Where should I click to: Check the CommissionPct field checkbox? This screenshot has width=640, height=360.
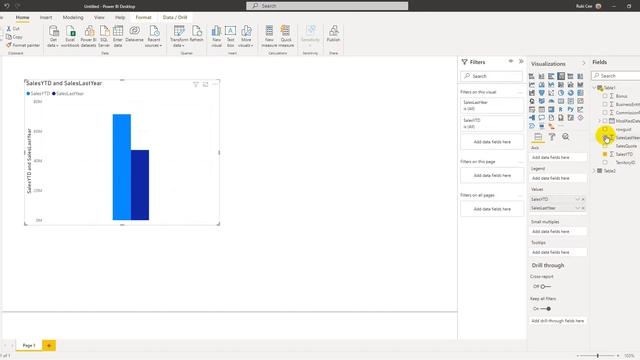605,112
